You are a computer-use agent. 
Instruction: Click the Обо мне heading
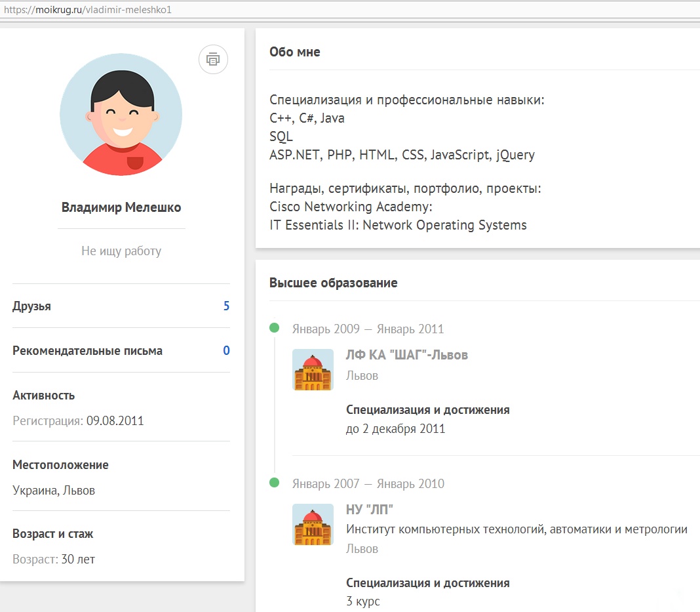pyautogui.click(x=295, y=52)
